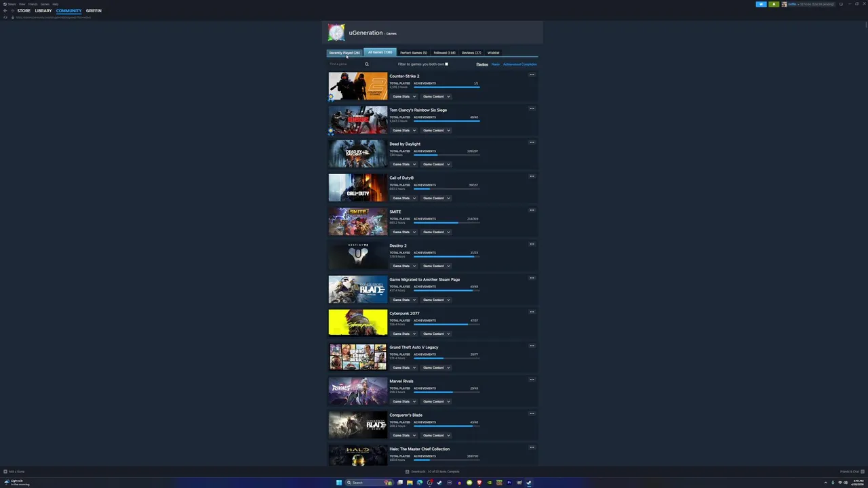Click the Cyberpunk 2077 achievements progress bar

[x=447, y=325]
